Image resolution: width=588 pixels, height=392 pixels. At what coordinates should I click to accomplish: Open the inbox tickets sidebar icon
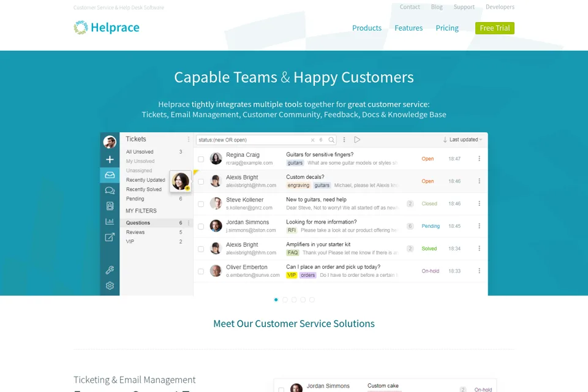pyautogui.click(x=110, y=175)
